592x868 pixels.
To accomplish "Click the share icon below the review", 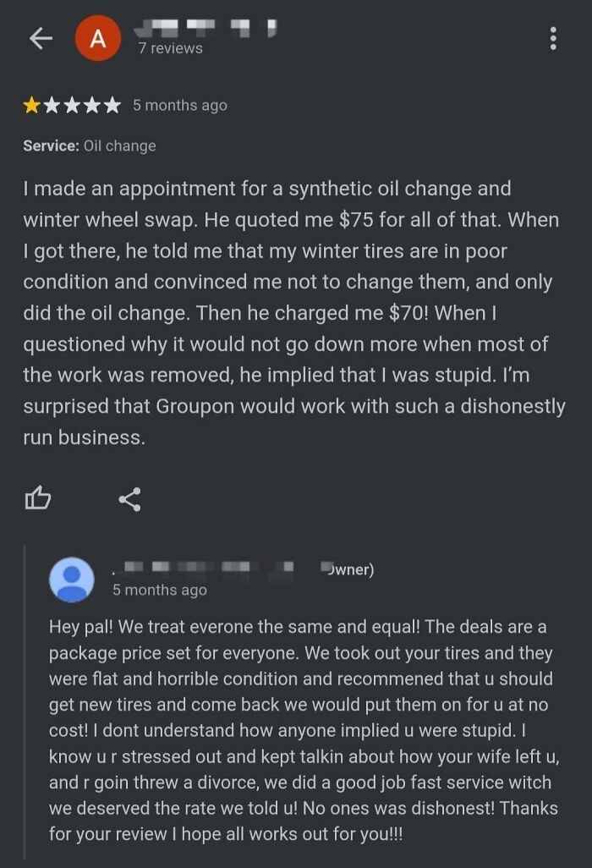I will tap(129, 499).
